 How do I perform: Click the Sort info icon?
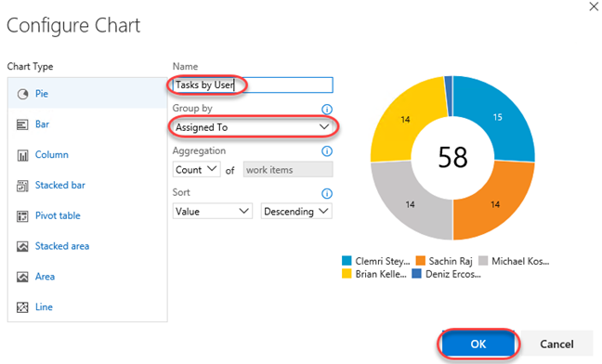pos(327,193)
